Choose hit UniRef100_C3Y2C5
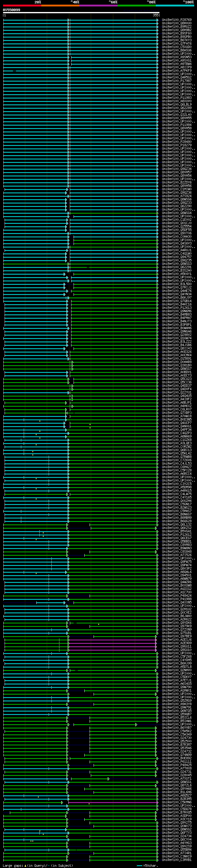The image size is (197, 868). pos(177,484)
